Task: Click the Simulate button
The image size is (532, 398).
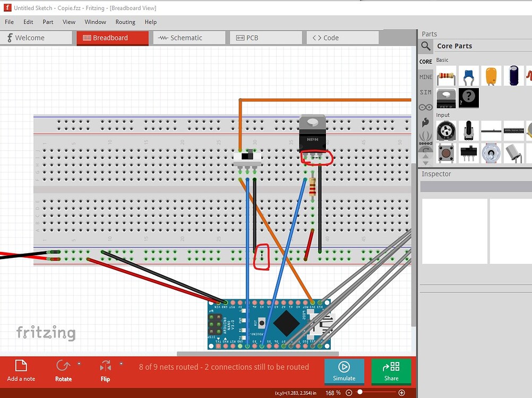Action: (x=344, y=371)
